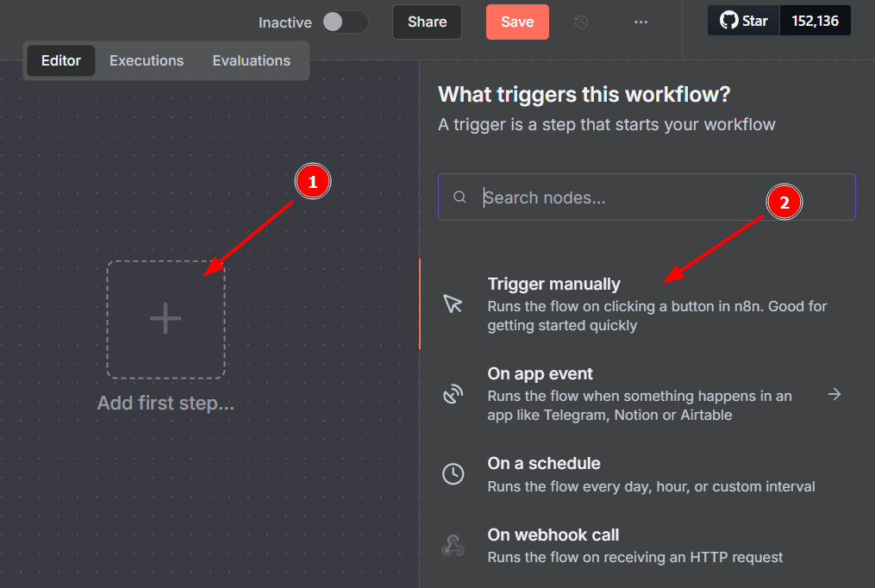This screenshot has width=875, height=588.
Task: Click the webhook icon
Action: [x=453, y=545]
